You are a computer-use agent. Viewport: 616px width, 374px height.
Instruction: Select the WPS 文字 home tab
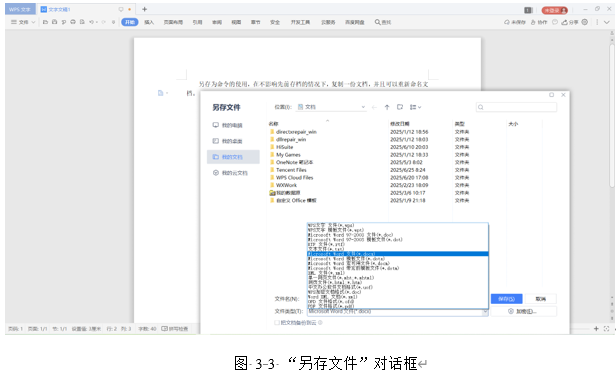coord(20,9)
